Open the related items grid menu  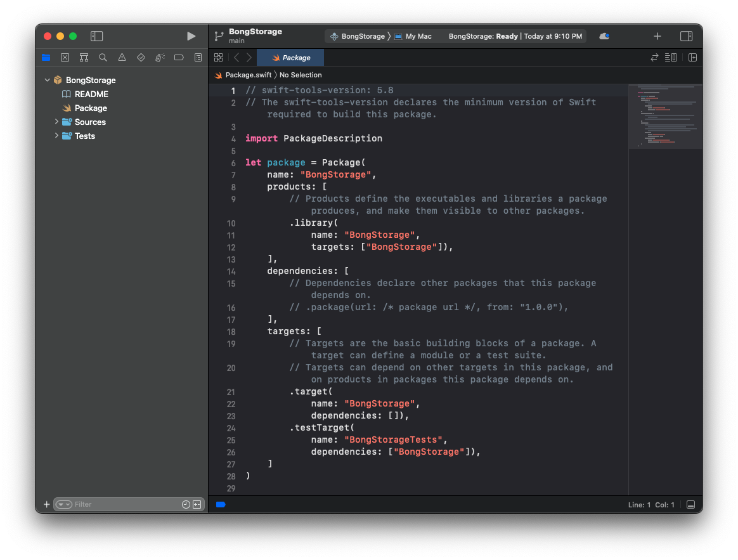tap(218, 58)
